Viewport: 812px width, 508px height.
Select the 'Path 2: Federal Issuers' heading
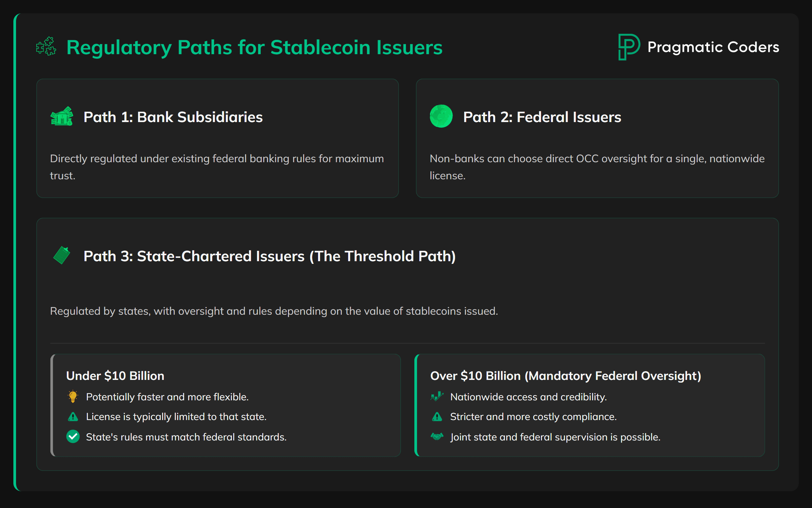542,117
